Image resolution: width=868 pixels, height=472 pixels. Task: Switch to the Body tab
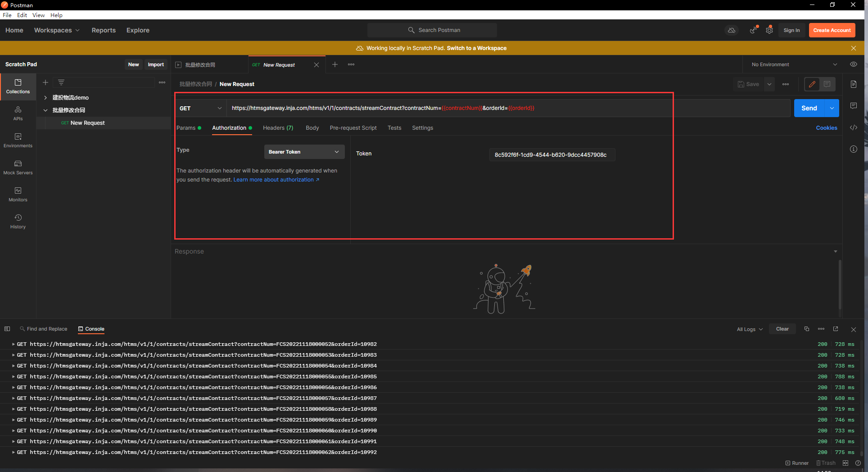(312, 128)
